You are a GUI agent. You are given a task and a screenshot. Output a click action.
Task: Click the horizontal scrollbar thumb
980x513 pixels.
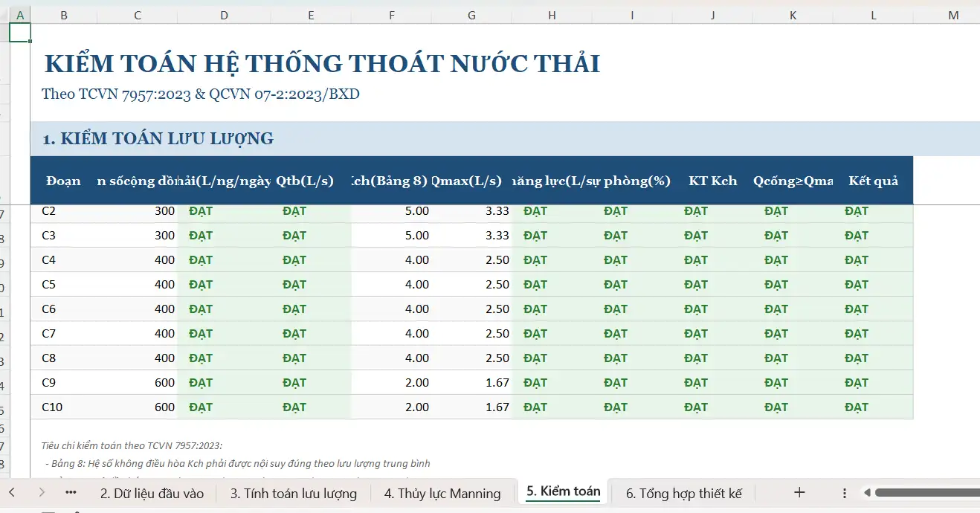(926, 492)
